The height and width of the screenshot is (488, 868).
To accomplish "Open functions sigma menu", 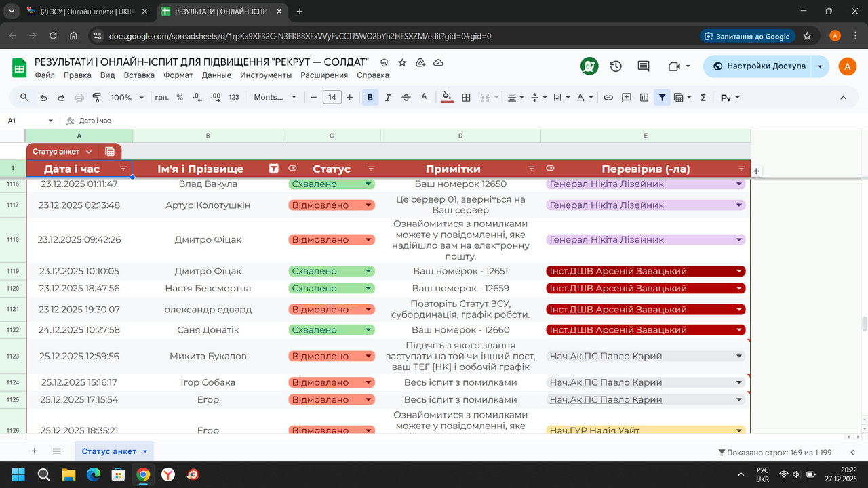I will click(x=703, y=98).
